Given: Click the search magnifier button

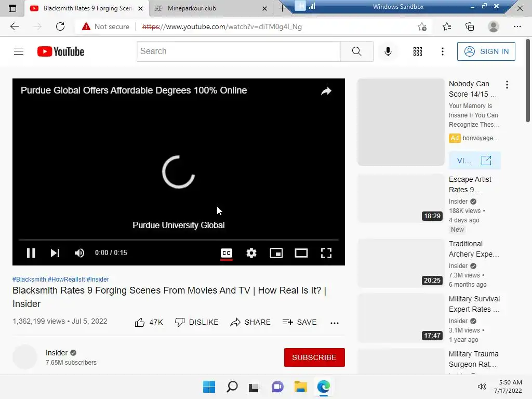Looking at the screenshot, I should 356,51.
